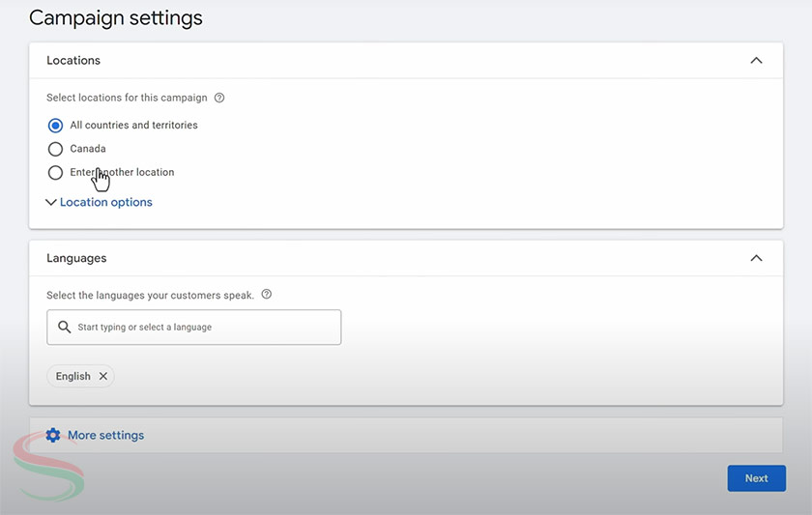This screenshot has height=515, width=812.
Task: Open More settings
Action: click(105, 436)
